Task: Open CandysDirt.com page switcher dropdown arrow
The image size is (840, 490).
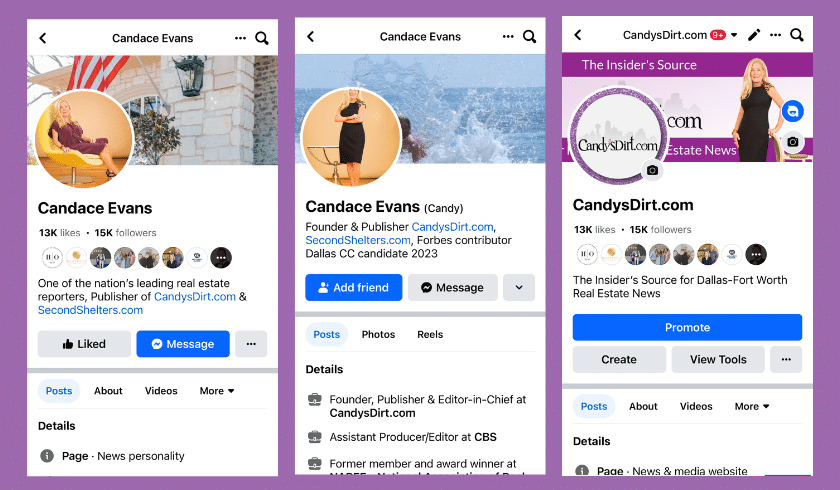Action: pyautogui.click(x=734, y=35)
